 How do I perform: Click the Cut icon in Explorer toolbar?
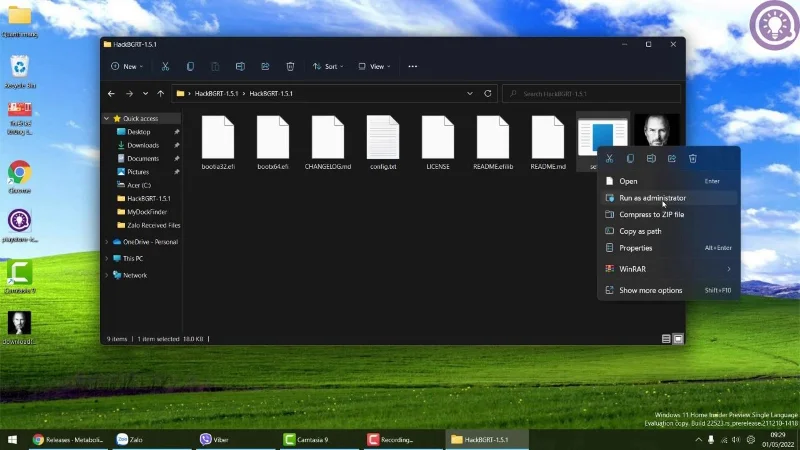(x=165, y=66)
